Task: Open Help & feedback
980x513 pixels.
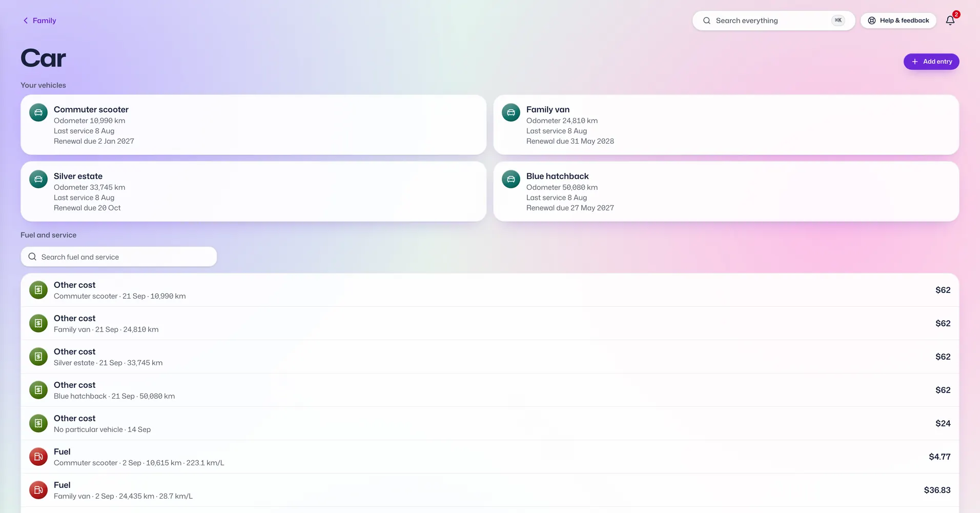Action: 899,21
